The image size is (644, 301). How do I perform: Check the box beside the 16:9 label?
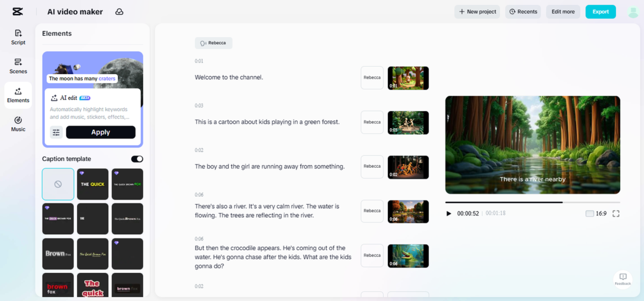[x=590, y=213]
